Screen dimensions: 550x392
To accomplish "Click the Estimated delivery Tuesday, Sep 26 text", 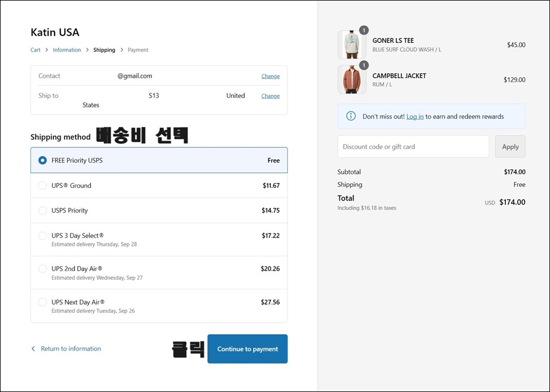I will pyautogui.click(x=93, y=311).
